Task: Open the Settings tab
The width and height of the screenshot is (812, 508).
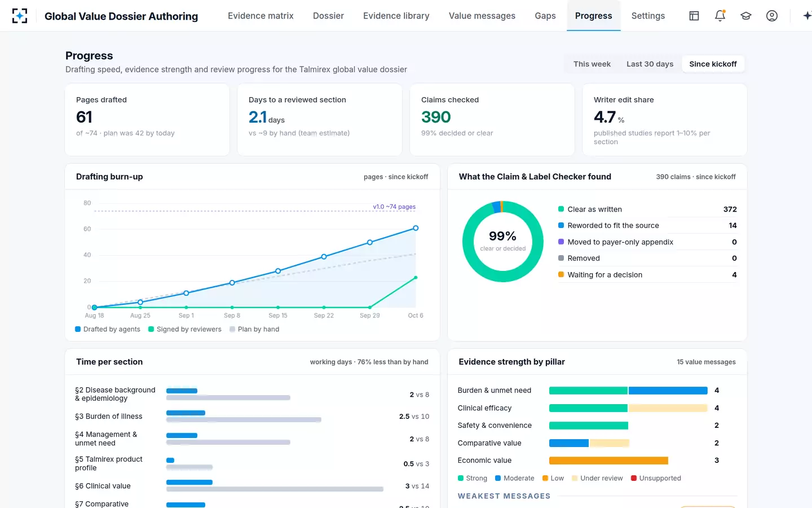Action: 648,16
